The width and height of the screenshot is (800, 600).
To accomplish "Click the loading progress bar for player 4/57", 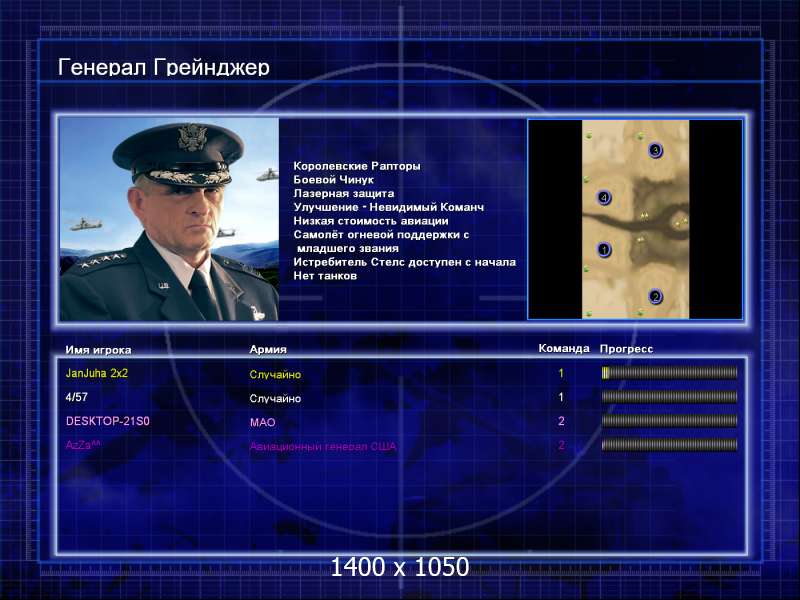I will (x=669, y=397).
